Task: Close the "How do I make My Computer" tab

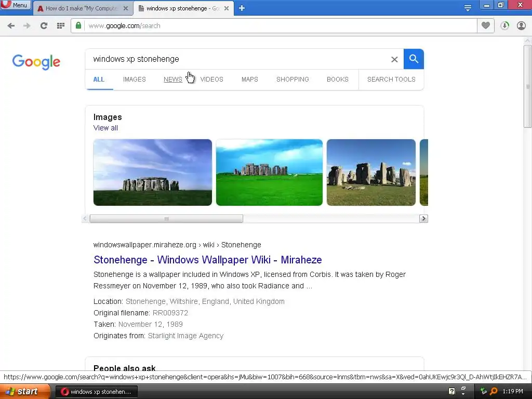Action: point(126,8)
